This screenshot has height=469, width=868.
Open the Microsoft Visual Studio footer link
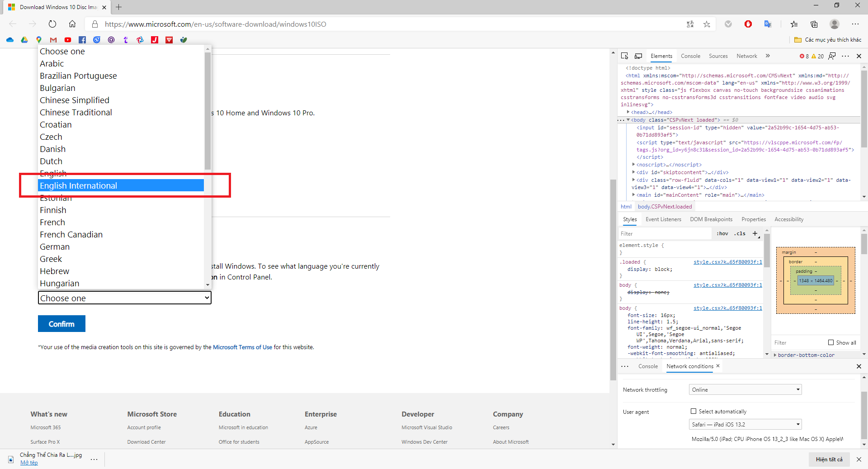tap(427, 427)
